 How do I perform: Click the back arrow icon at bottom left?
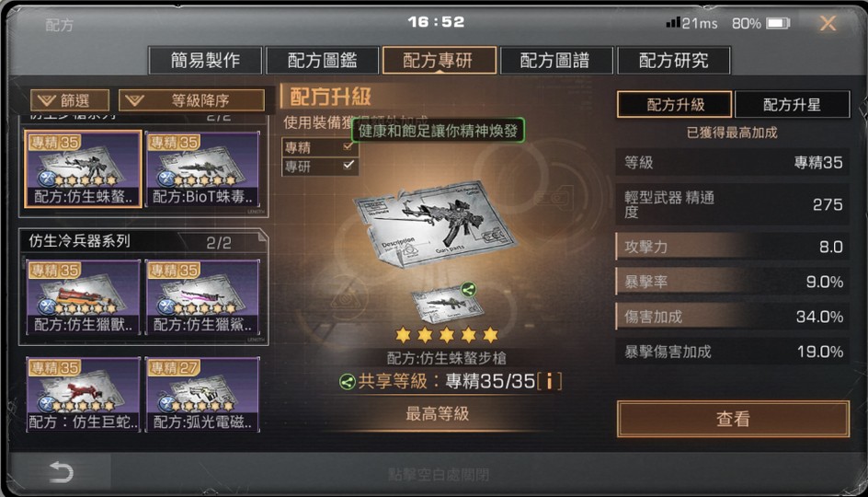[x=61, y=472]
